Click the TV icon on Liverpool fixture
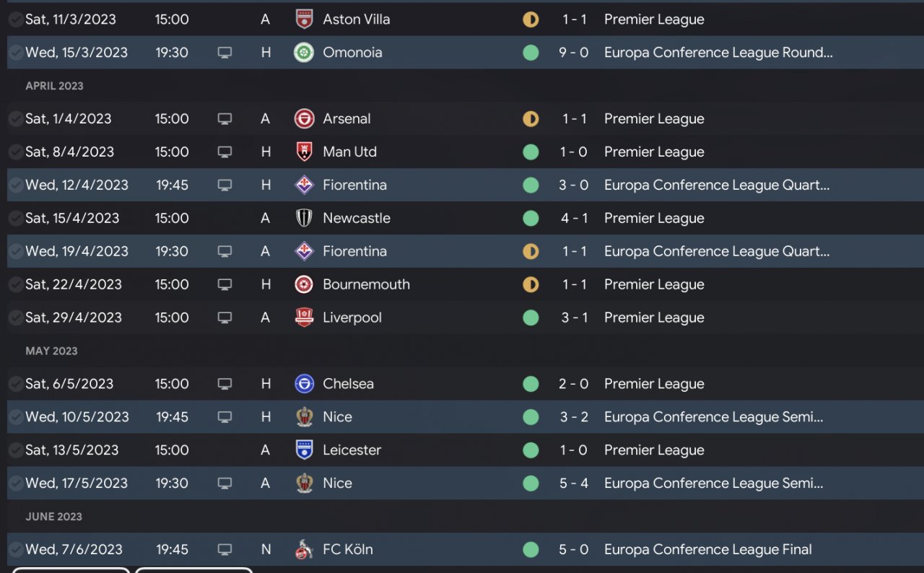The image size is (924, 573). pos(225,318)
